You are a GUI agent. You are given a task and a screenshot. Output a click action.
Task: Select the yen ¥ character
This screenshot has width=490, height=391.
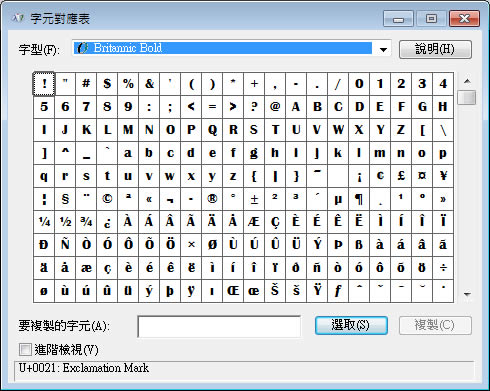pyautogui.click(x=443, y=176)
